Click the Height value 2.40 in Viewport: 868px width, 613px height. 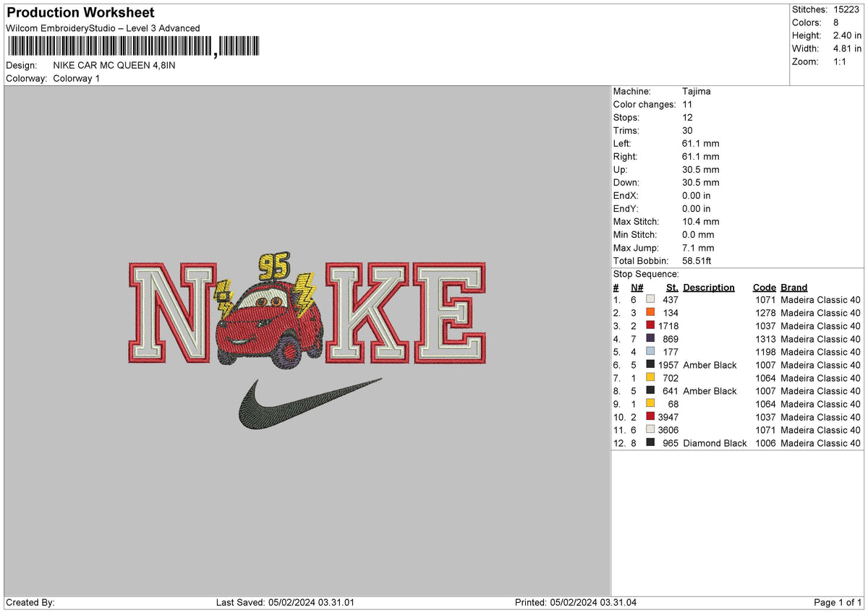click(847, 35)
